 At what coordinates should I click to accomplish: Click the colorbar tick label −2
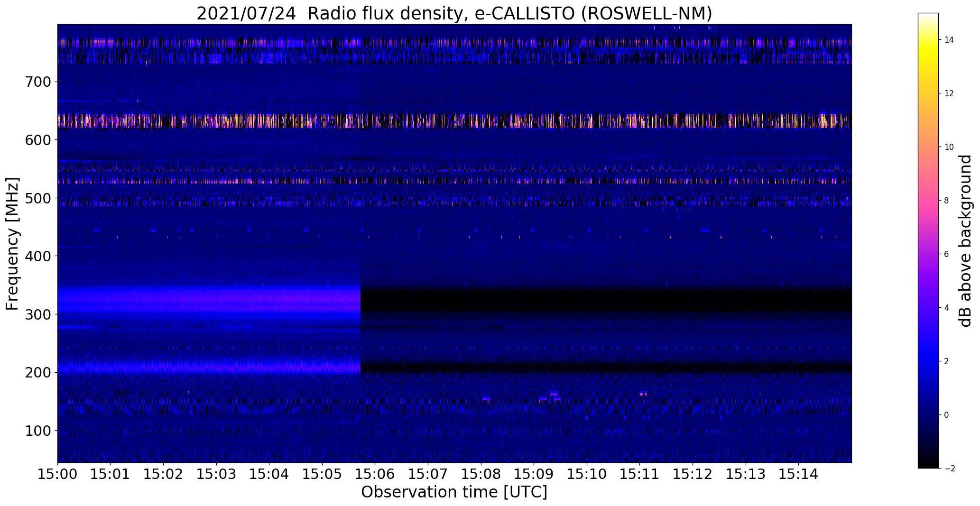(x=949, y=469)
